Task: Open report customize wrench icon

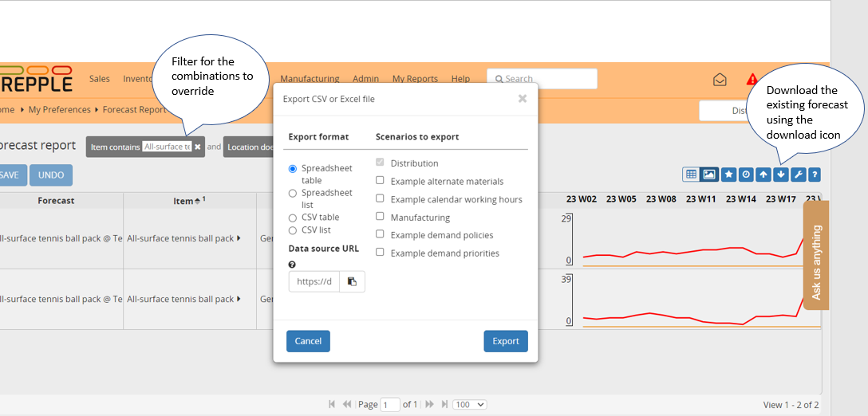Action: (798, 175)
